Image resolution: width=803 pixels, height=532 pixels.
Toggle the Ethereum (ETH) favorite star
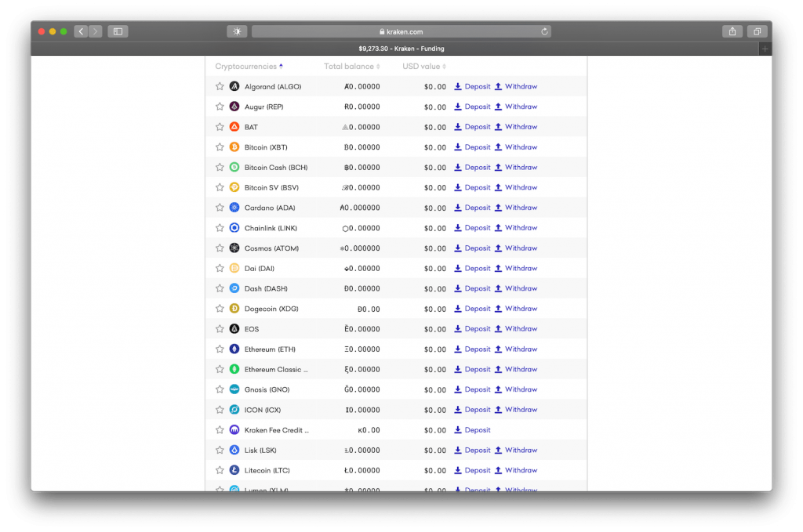click(x=220, y=349)
